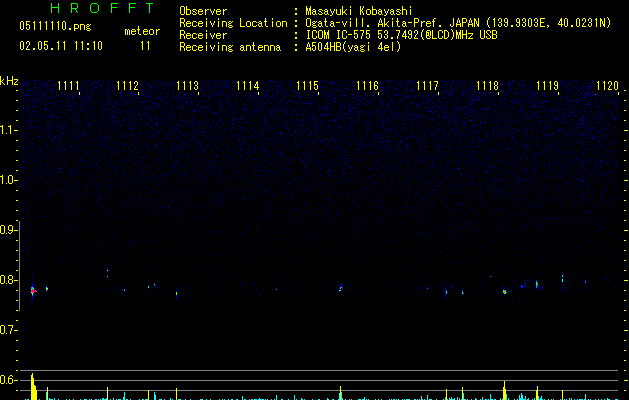Viewport: 629px width, 400px height.
Task: Click the date stamp 02.05.11 11:10
Action: click(61, 46)
